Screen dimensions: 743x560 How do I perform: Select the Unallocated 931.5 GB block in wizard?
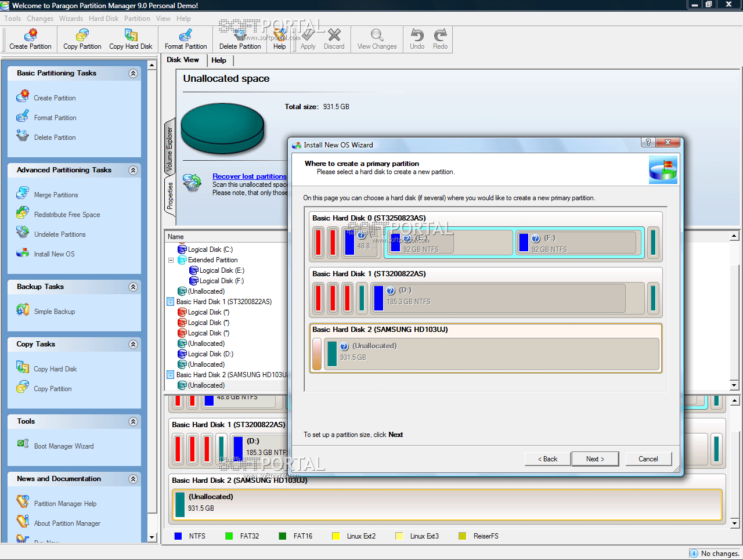pos(492,353)
